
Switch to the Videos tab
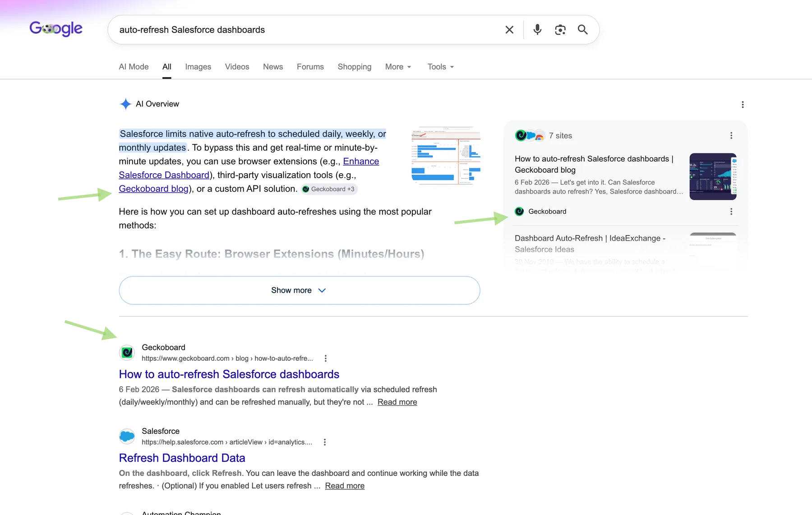point(237,67)
